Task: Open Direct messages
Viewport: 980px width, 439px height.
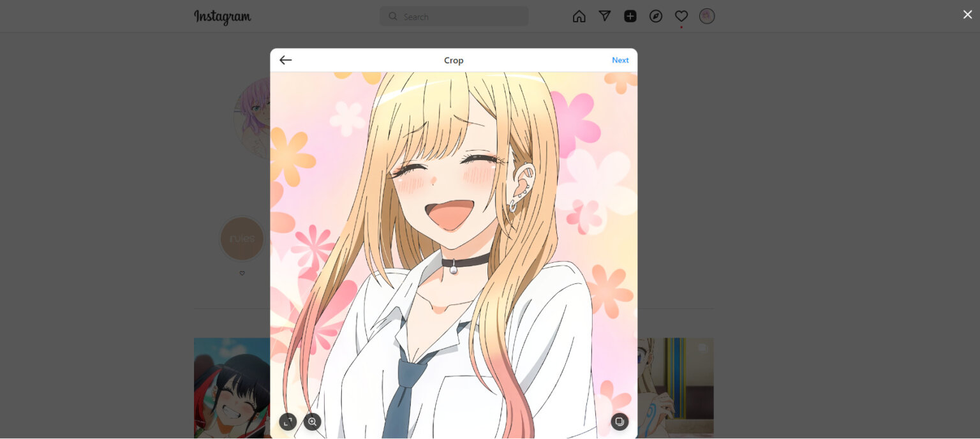Action: (x=604, y=16)
